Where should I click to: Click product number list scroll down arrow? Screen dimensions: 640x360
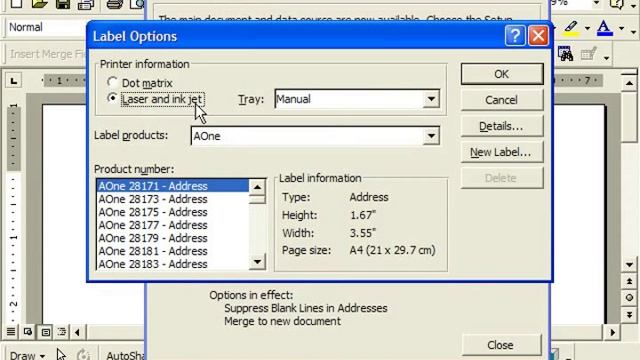tap(257, 262)
